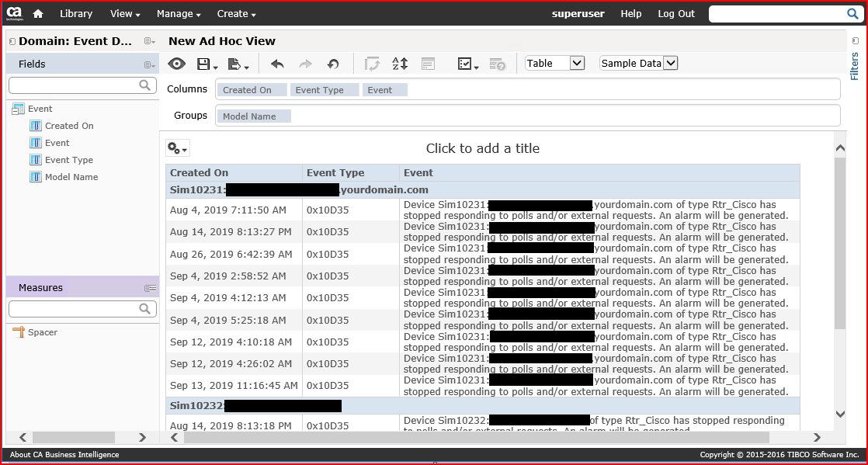The width and height of the screenshot is (868, 465).
Task: Click the Sort A-Z icon
Action: pyautogui.click(x=399, y=64)
